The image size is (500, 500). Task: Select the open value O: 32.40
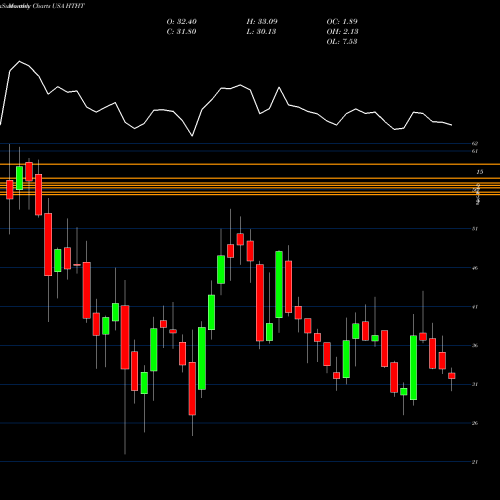[181, 21]
